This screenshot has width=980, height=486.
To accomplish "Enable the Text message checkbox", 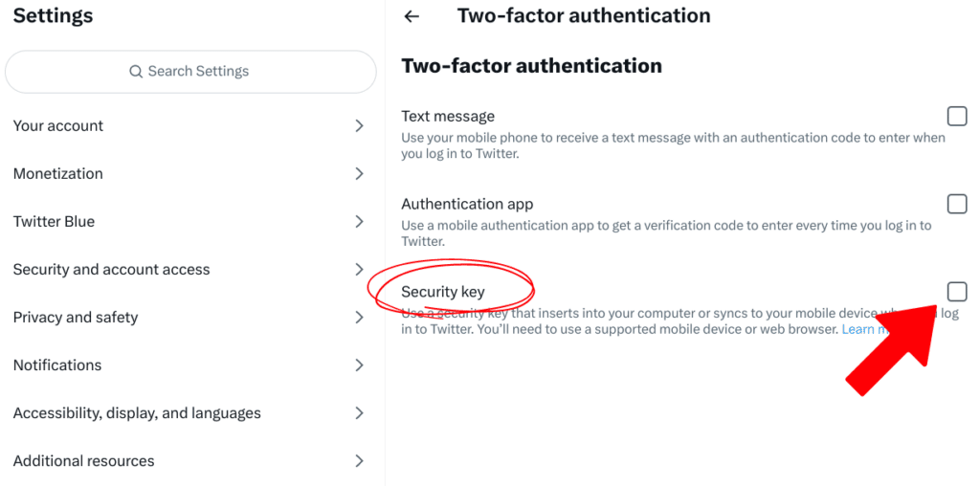I will coord(957,116).
